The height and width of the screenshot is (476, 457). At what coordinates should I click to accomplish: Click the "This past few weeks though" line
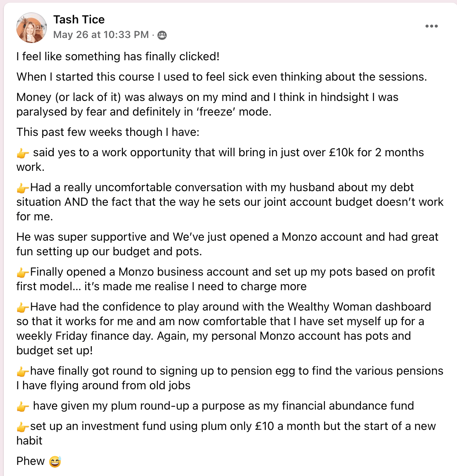(108, 132)
